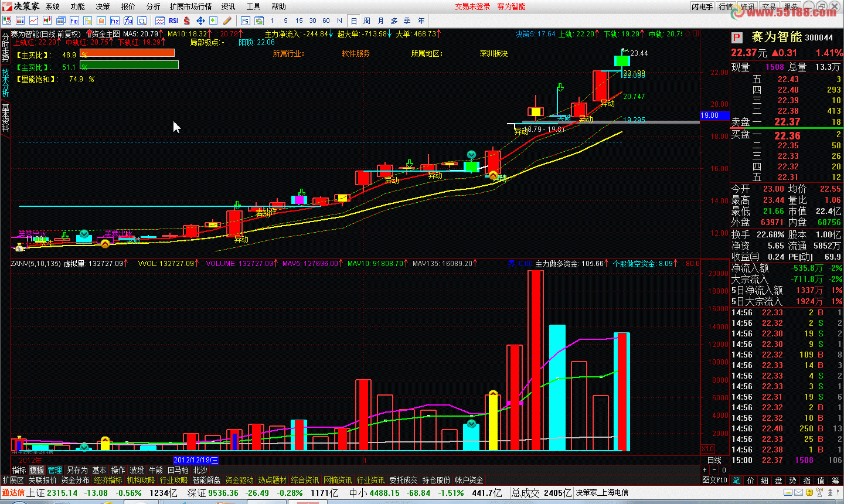Select the 1-minute period
Viewport: 844px width, 504px height.
(x=272, y=21)
